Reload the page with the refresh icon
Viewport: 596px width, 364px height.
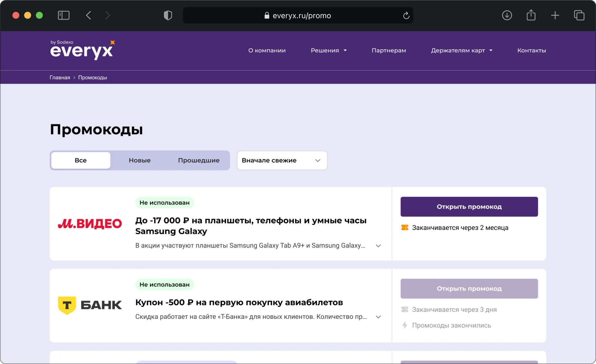point(406,16)
